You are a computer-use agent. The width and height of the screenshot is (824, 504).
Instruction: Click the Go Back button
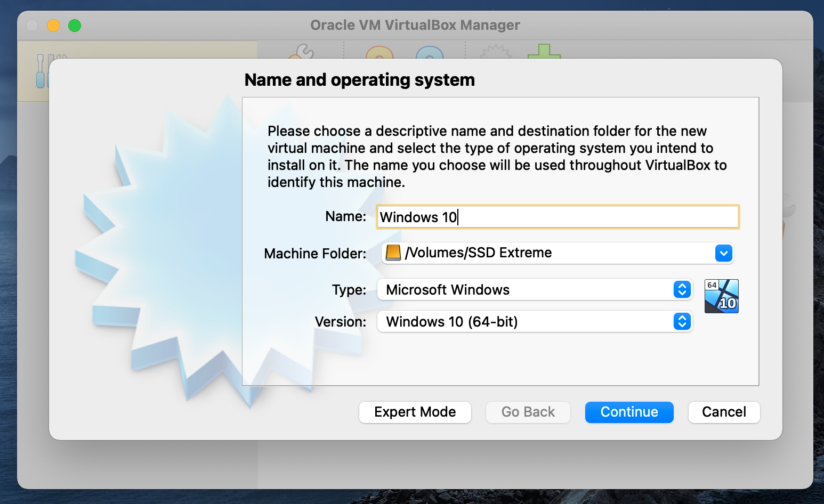(528, 412)
